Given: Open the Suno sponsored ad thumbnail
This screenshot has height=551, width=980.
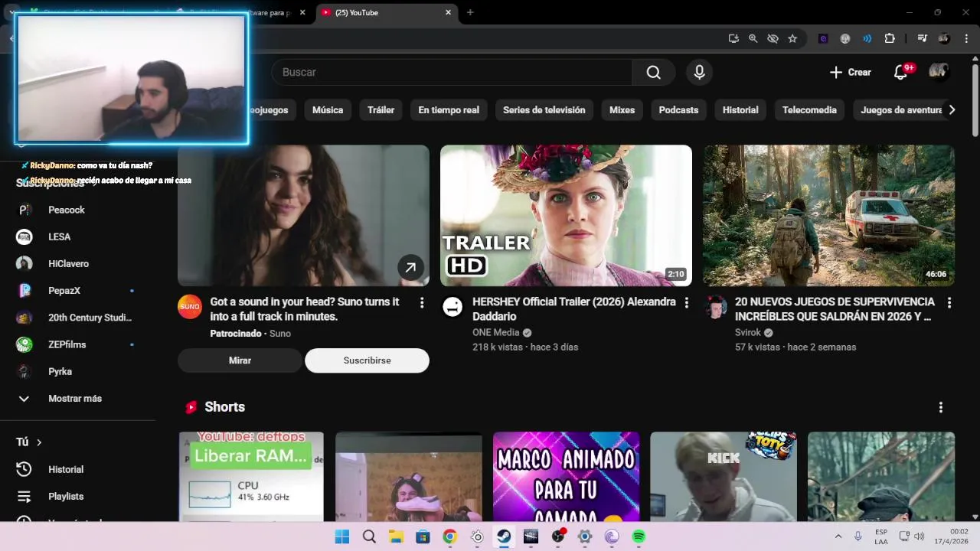Looking at the screenshot, I should (303, 216).
